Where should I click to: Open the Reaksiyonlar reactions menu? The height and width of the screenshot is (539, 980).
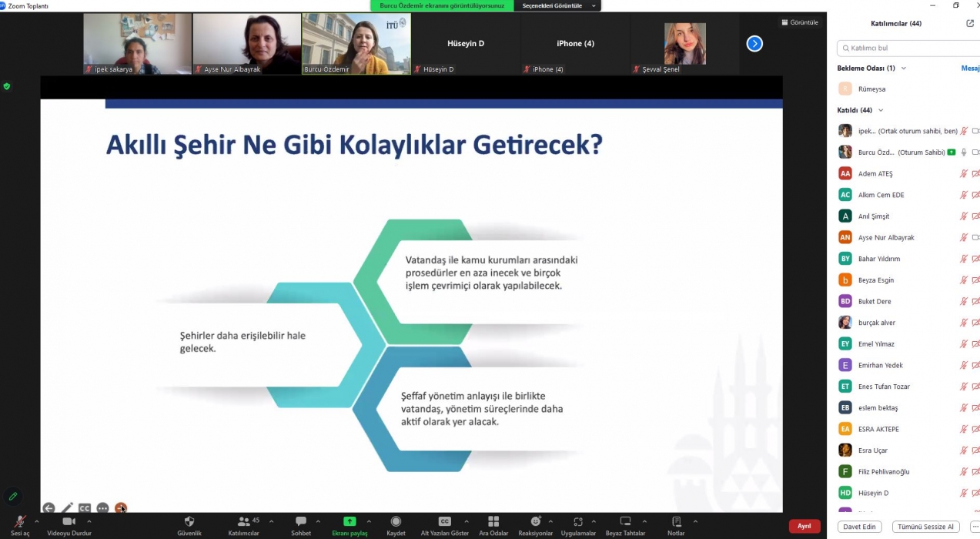point(536,522)
